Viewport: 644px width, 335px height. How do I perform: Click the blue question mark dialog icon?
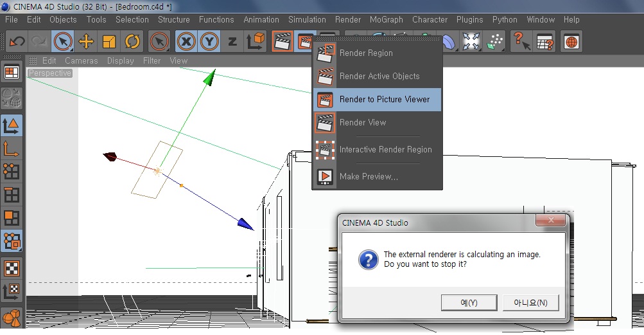click(x=369, y=260)
